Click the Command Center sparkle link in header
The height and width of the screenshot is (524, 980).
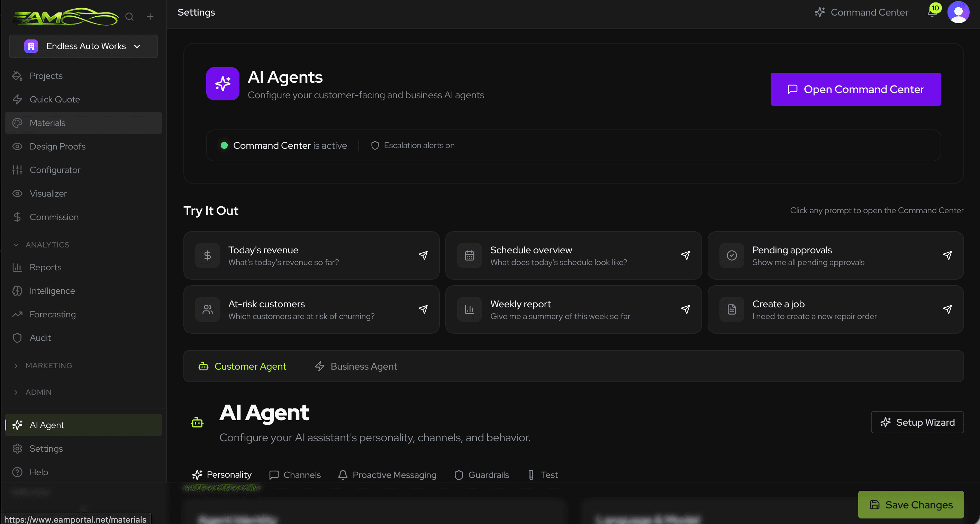tap(861, 12)
